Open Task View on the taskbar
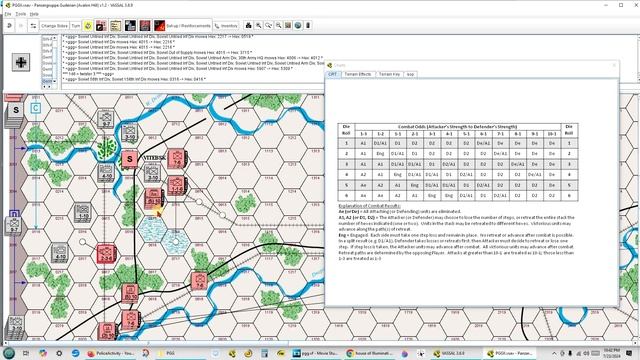This screenshot has height=360, width=640. [x=26, y=353]
